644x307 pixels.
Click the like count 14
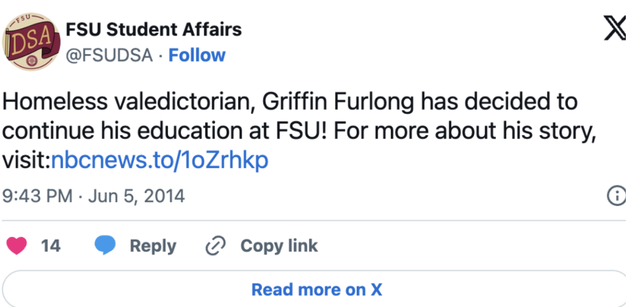(51, 246)
